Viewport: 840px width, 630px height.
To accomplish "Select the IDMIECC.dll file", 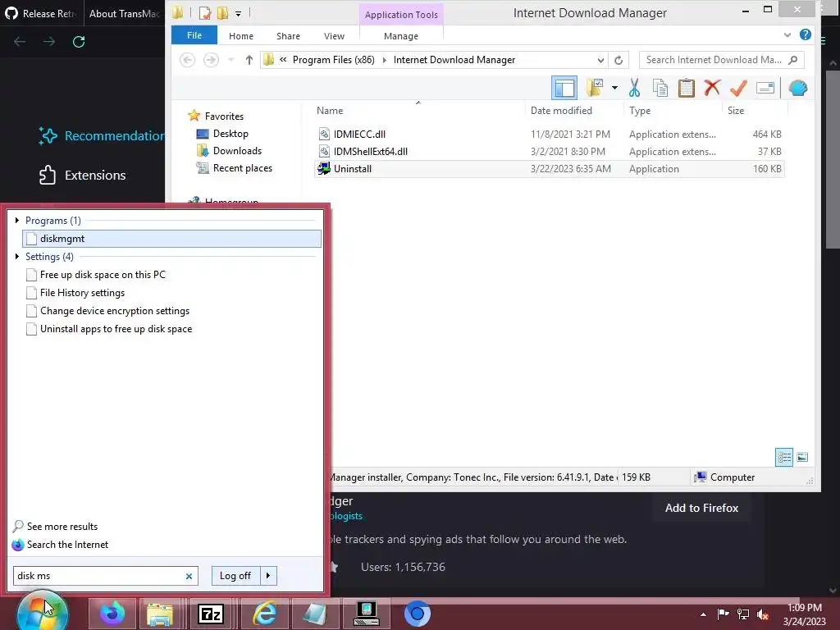I will [359, 135].
